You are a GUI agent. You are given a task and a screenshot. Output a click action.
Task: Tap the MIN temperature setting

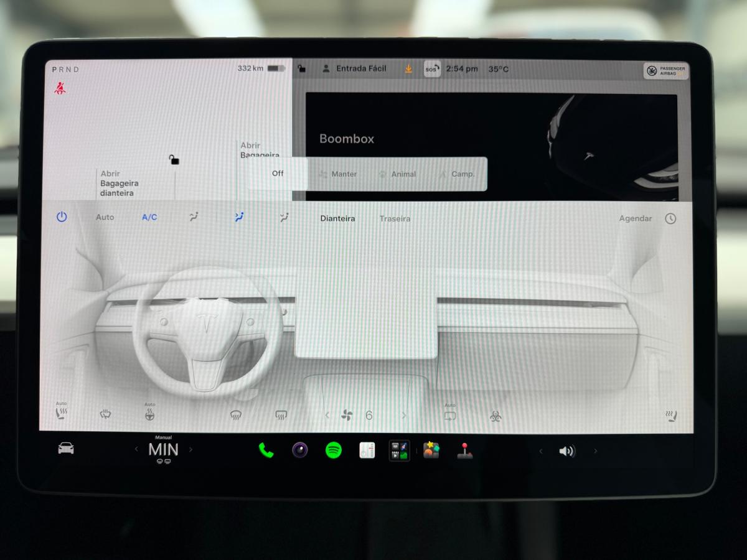[x=163, y=449]
